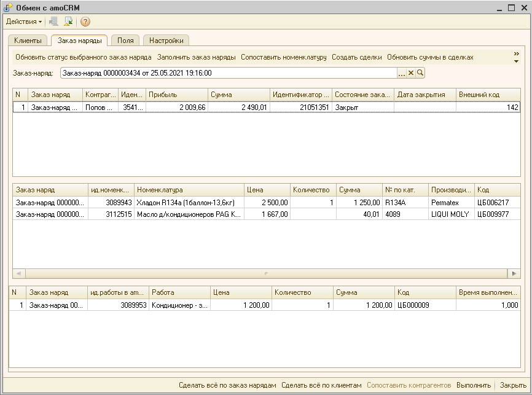Click Создать сделки command
This screenshot has width=532, height=395.
point(356,57)
